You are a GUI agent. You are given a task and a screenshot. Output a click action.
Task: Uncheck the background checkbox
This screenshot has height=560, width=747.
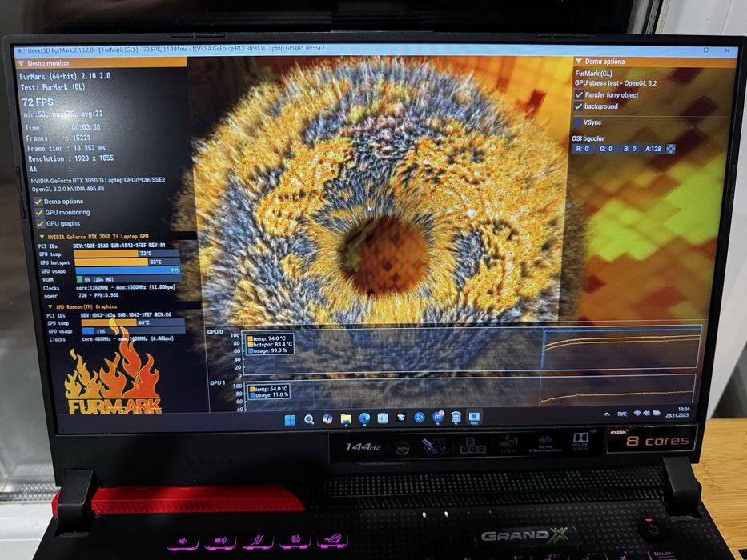(x=578, y=106)
